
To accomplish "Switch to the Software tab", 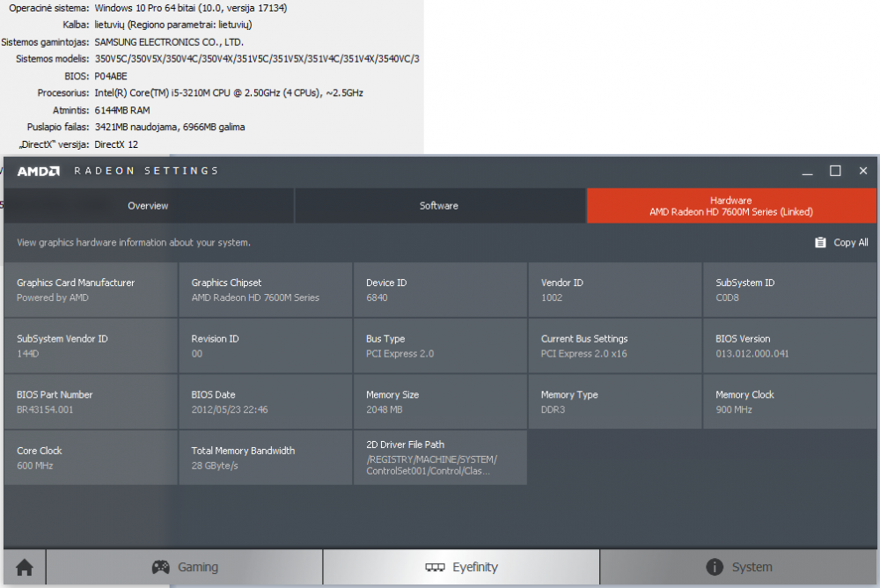I will 439,206.
